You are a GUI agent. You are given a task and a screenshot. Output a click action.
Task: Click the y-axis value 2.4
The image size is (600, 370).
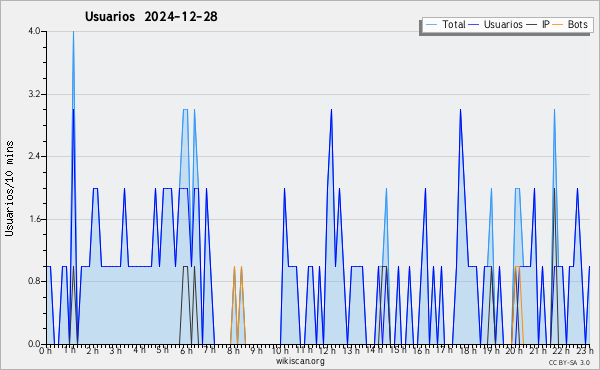(x=34, y=156)
